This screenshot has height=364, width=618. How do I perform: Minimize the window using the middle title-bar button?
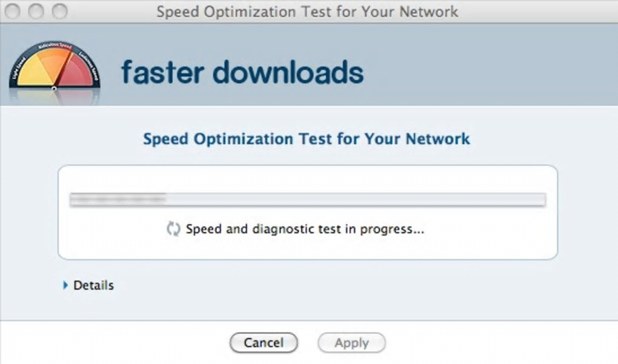[x=36, y=12]
